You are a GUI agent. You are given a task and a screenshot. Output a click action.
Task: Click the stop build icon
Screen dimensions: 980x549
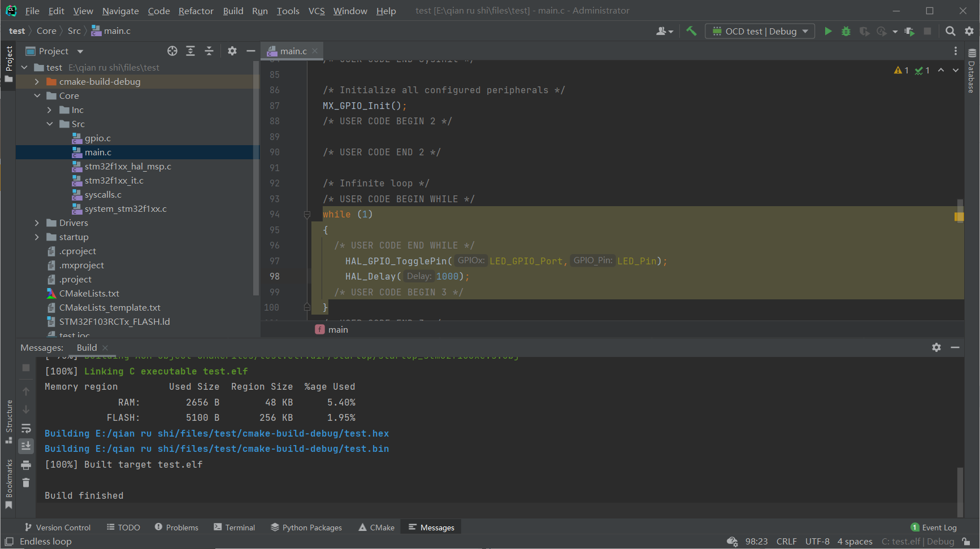click(x=26, y=368)
